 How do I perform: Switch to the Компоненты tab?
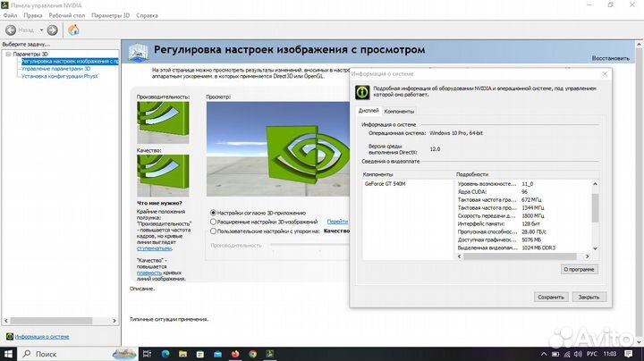pos(399,111)
